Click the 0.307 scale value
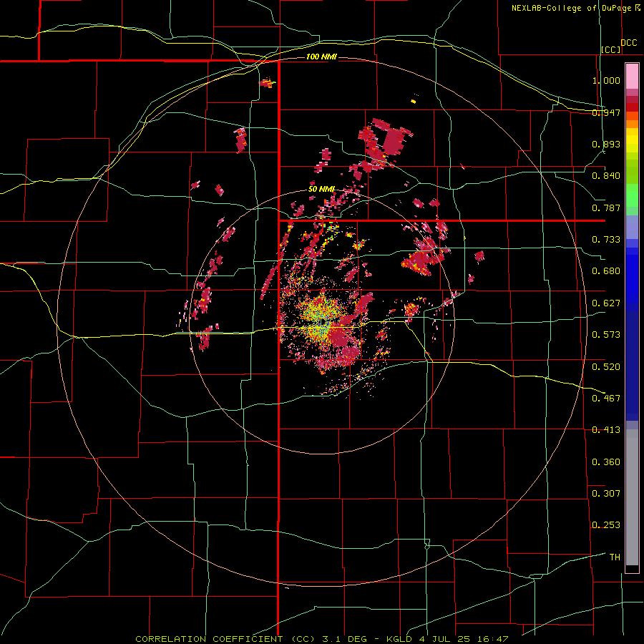 [606, 493]
